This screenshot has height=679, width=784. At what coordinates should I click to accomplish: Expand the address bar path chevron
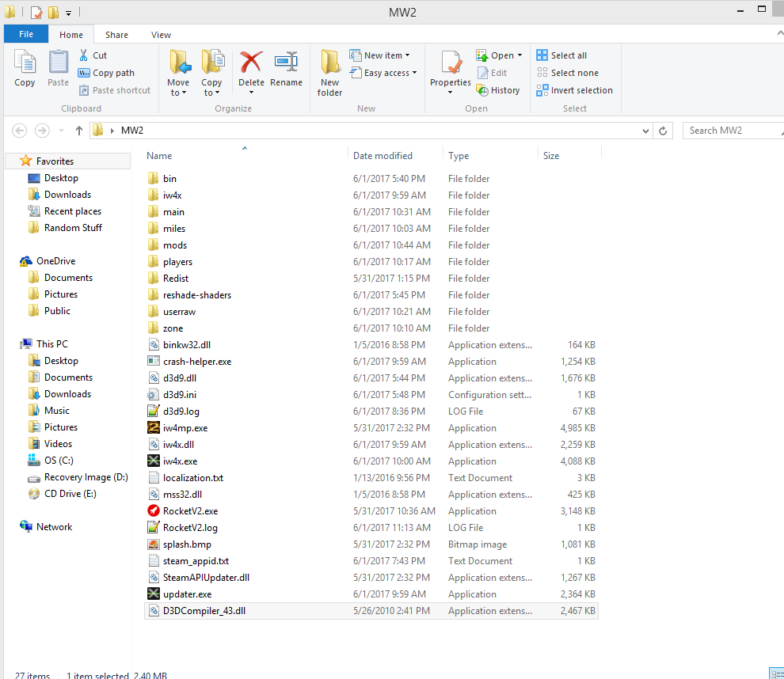[112, 131]
